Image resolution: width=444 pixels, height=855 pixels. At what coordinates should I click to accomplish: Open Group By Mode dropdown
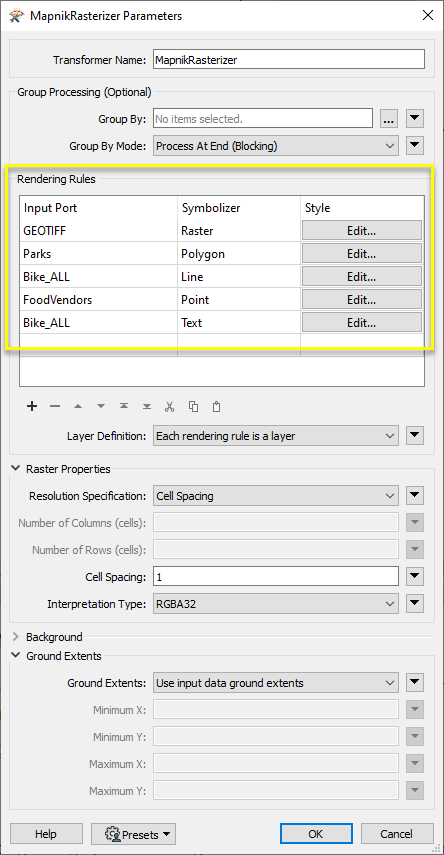coord(275,146)
